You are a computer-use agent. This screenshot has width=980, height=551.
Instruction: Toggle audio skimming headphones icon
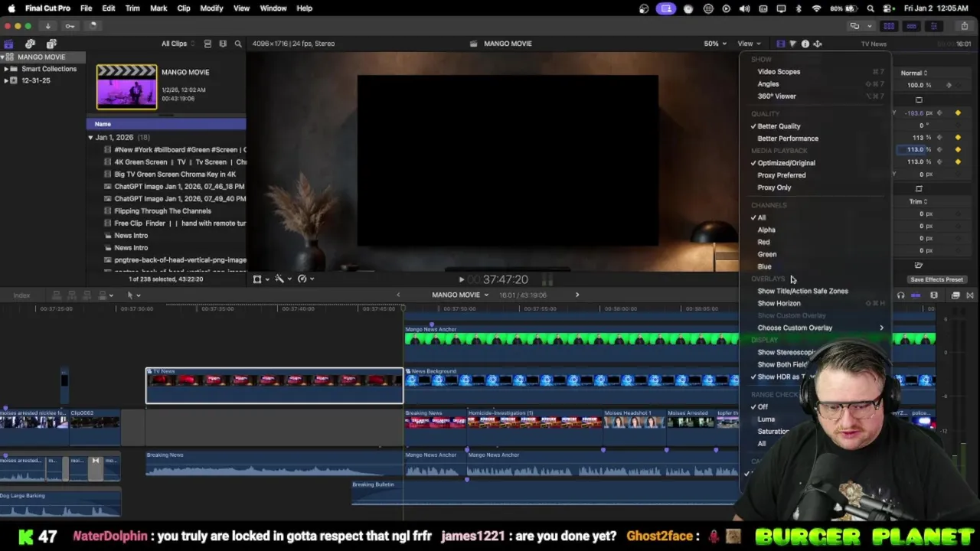point(900,295)
